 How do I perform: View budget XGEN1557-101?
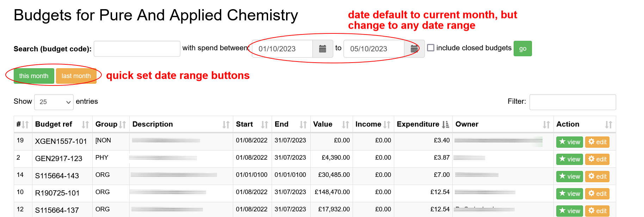(569, 142)
